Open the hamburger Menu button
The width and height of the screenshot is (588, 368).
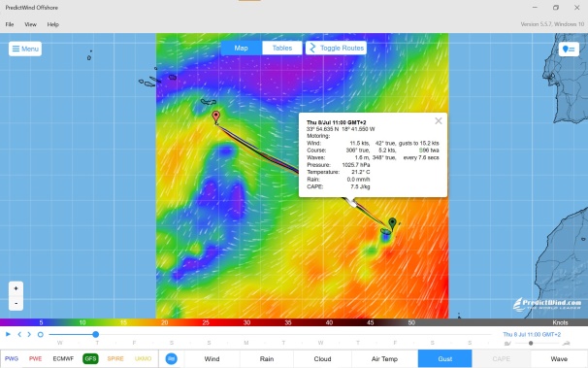coord(25,49)
